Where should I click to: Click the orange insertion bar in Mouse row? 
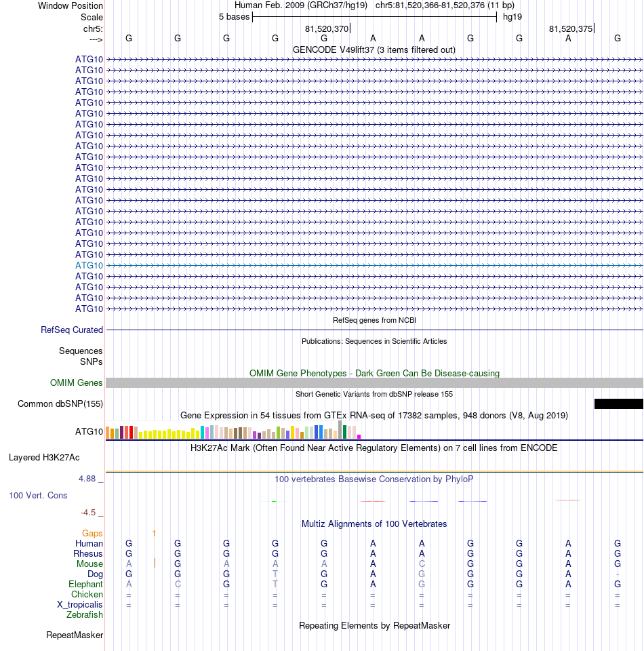(x=155, y=563)
